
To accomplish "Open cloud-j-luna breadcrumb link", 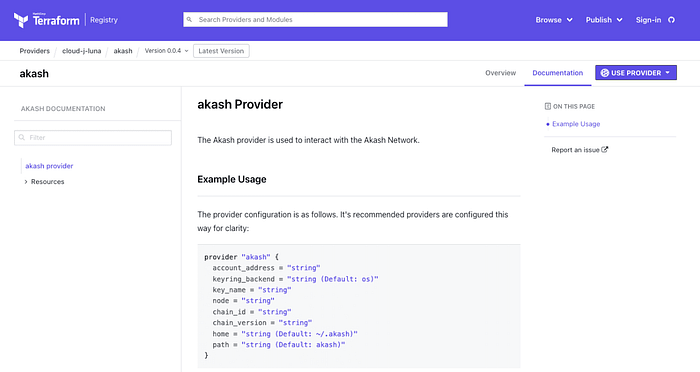I will pos(81,51).
